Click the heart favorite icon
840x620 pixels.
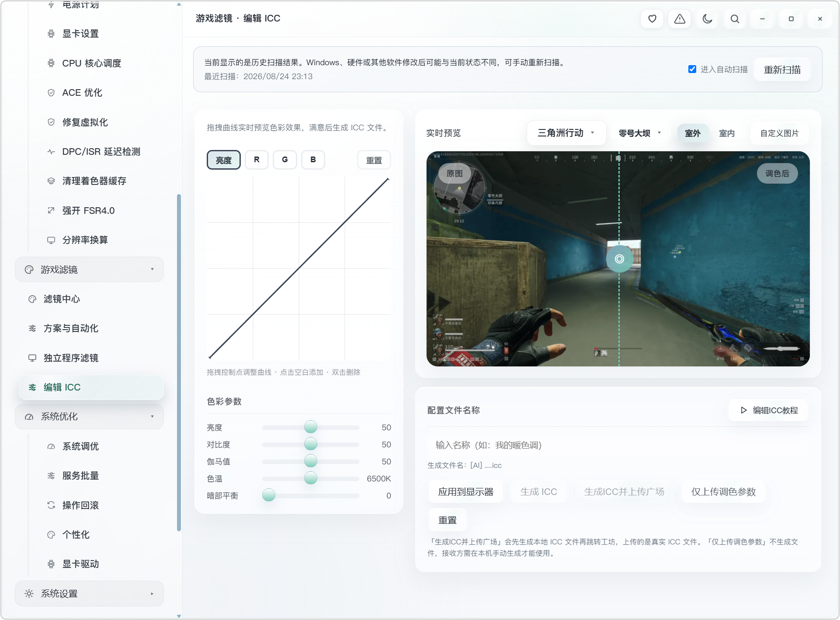652,19
